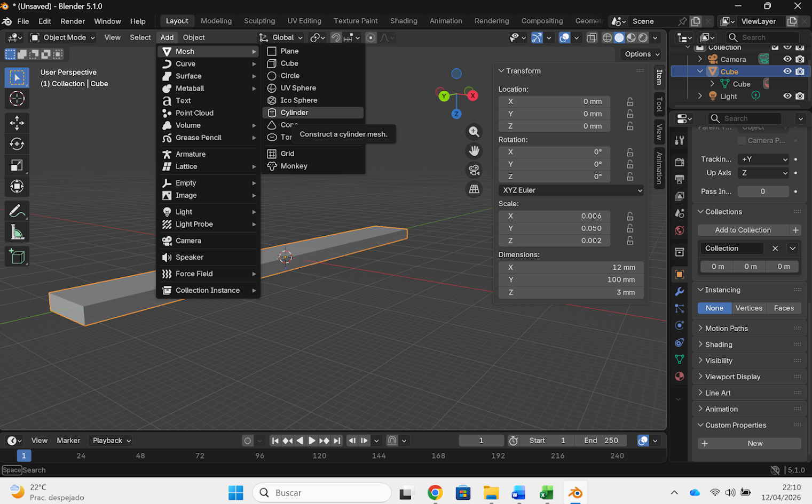
Task: Click the Blender icon in the taskbar
Action: point(575,493)
